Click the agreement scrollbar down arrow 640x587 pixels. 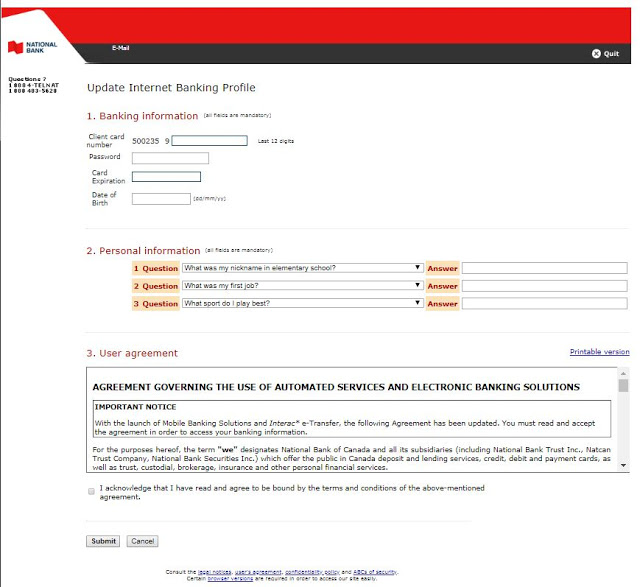[x=623, y=465]
